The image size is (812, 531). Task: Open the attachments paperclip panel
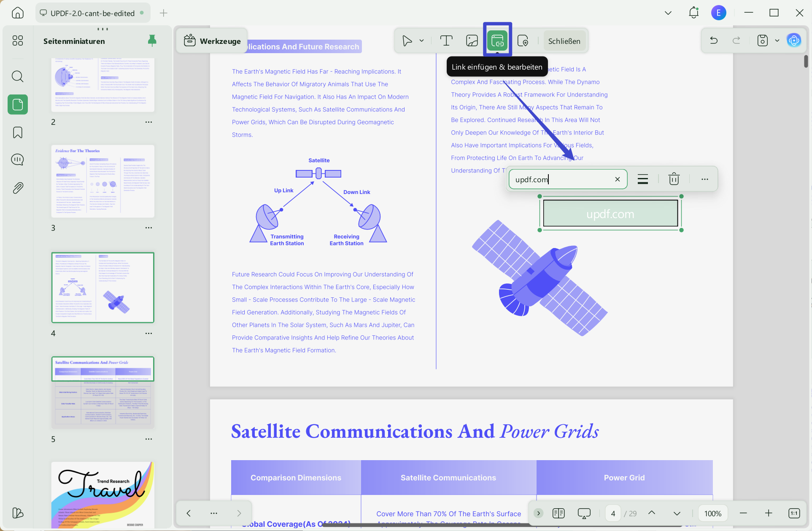[x=17, y=188]
